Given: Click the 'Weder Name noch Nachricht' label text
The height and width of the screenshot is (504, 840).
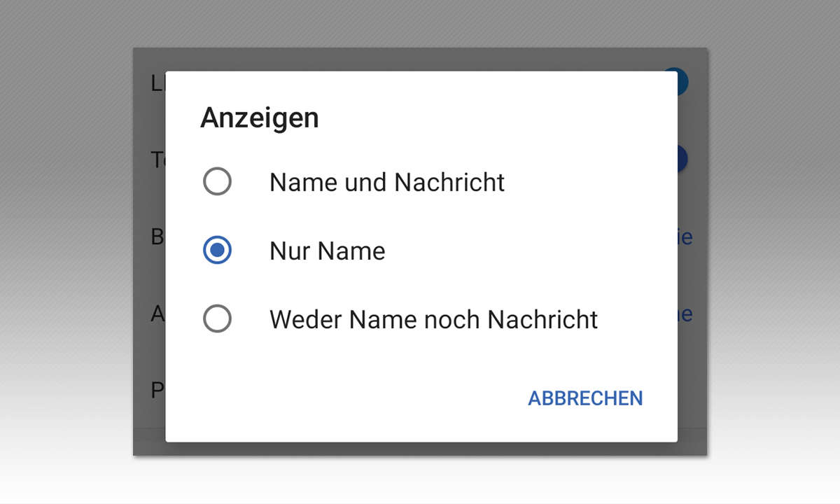Looking at the screenshot, I should click(x=433, y=319).
